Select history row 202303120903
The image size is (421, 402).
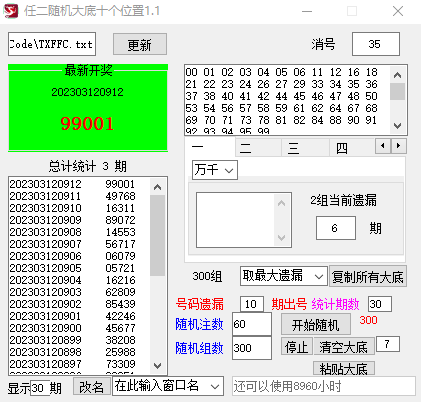pyautogui.click(x=79, y=292)
